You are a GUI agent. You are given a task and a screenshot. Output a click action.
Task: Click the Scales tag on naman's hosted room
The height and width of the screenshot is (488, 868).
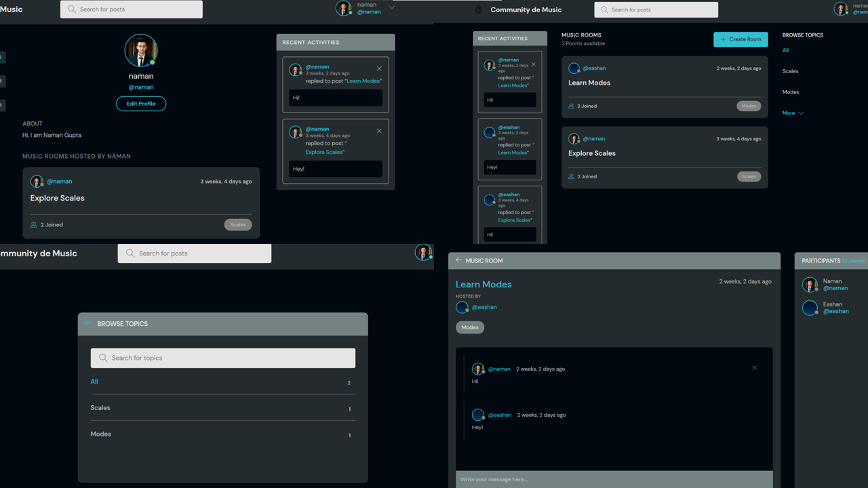tap(238, 224)
